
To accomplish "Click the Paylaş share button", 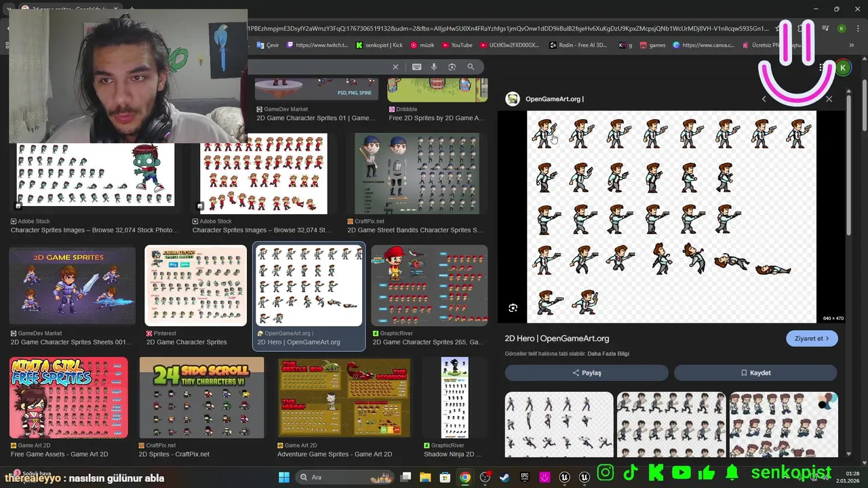I will 587,373.
